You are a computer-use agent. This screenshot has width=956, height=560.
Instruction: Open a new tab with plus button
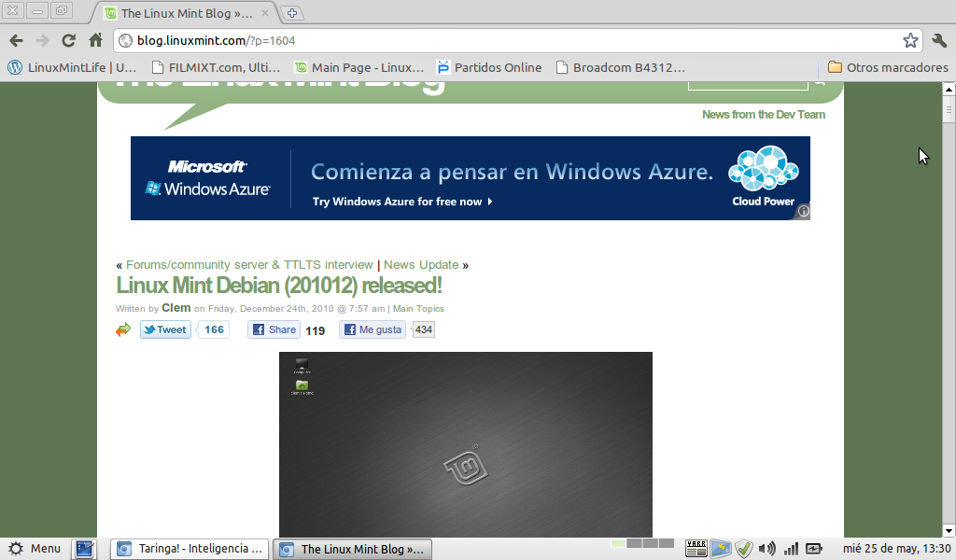[x=292, y=13]
